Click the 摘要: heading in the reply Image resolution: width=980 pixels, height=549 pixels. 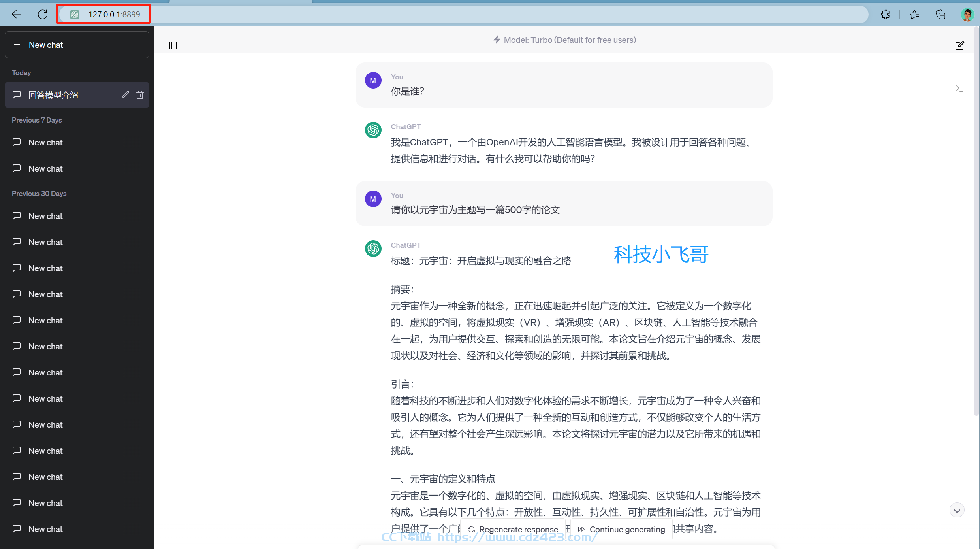[x=402, y=289]
